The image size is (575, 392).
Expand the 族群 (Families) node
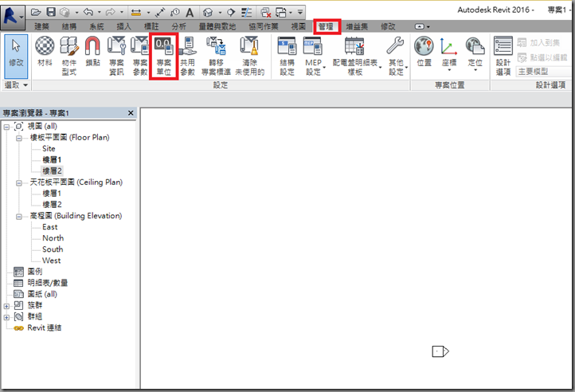(6, 306)
